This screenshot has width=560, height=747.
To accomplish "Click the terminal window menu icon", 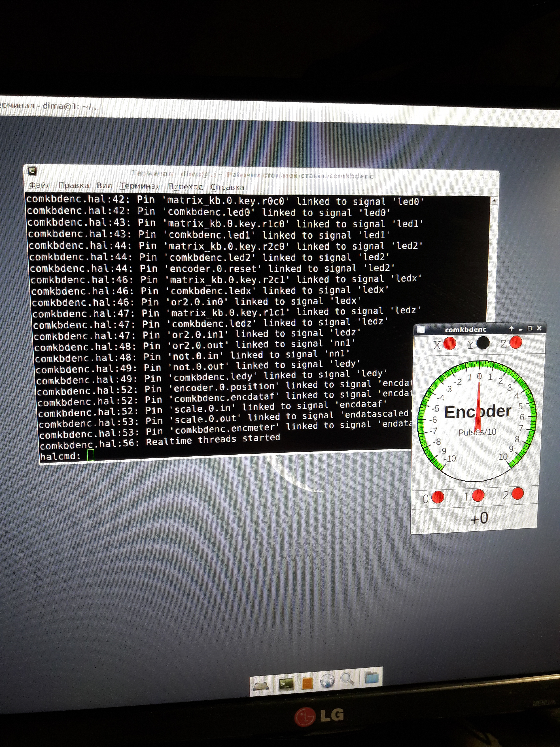I will [32, 171].
